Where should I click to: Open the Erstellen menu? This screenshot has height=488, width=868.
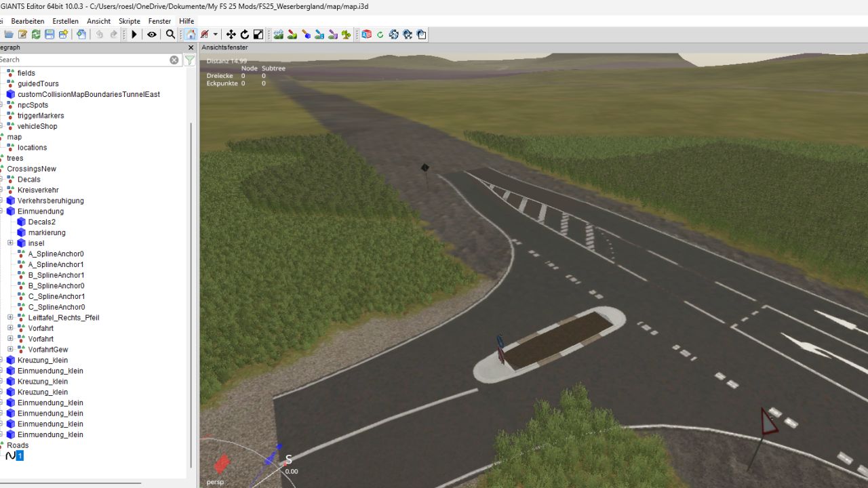(65, 21)
